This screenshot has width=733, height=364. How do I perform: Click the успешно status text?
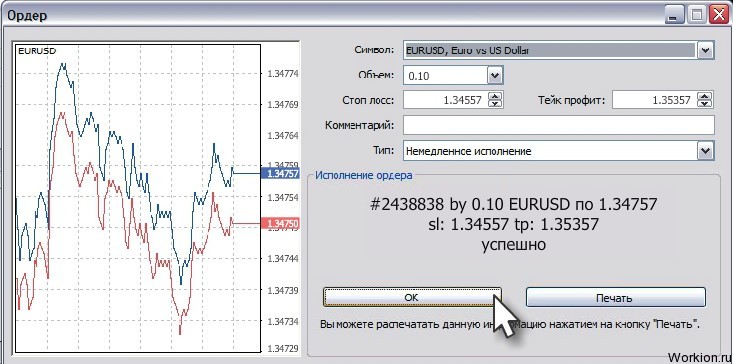513,245
